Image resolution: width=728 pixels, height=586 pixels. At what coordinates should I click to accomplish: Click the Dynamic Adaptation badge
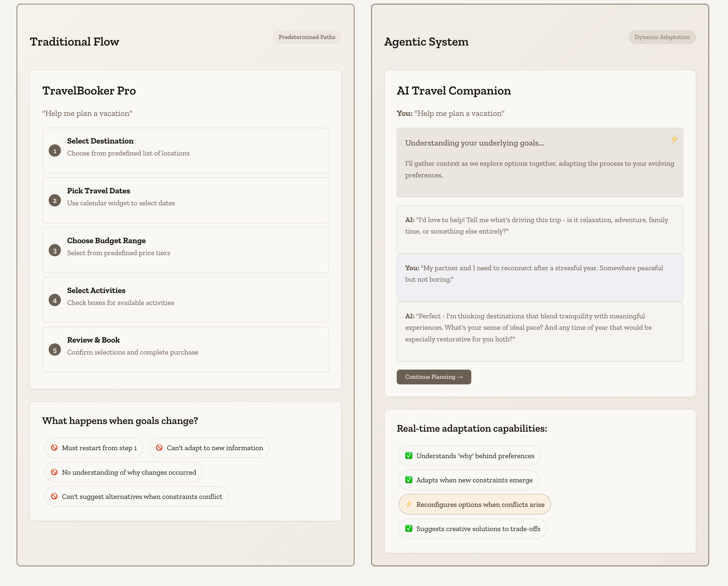pyautogui.click(x=662, y=37)
